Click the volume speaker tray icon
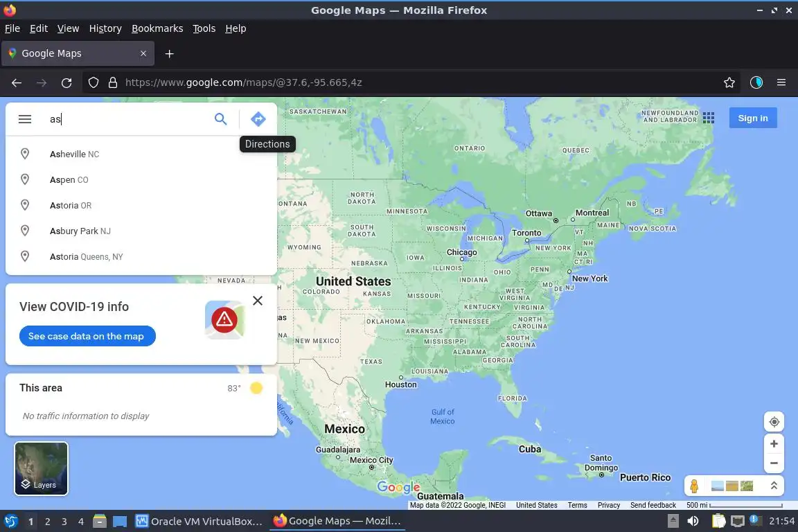This screenshot has width=798, height=532. click(693, 522)
